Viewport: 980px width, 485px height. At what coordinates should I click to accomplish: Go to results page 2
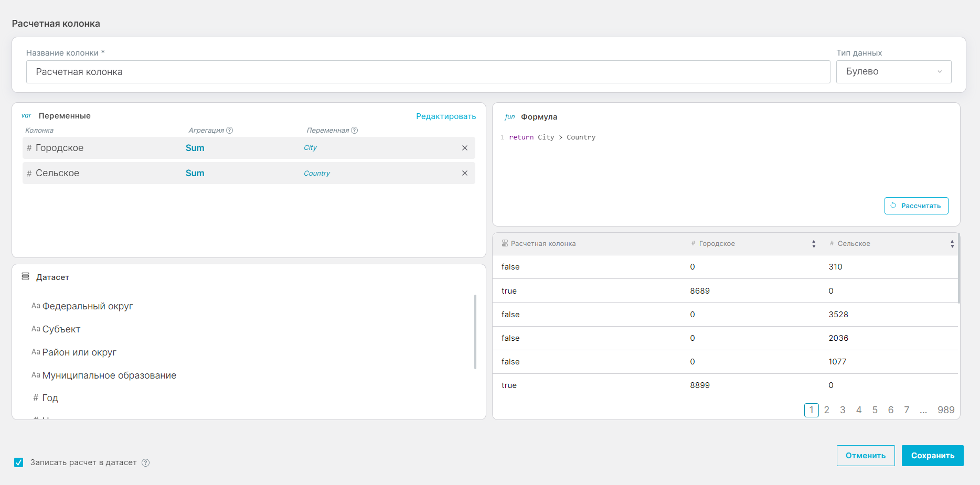826,410
